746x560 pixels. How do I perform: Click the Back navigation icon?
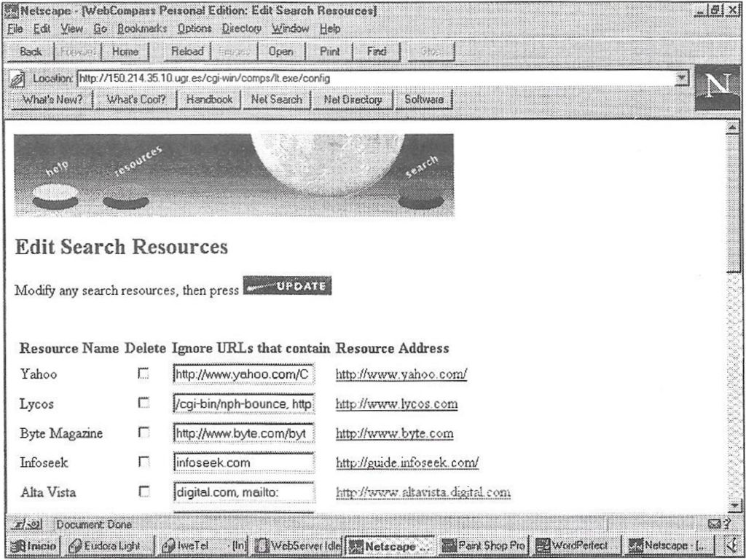pos(30,52)
